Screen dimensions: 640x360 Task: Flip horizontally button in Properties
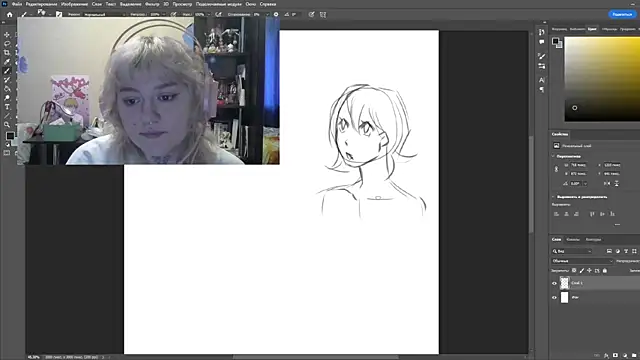click(607, 184)
